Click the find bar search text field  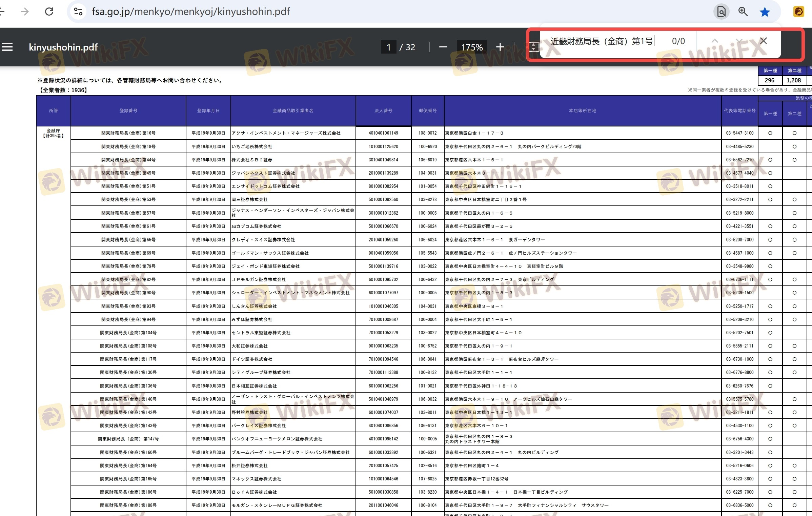[x=602, y=41]
